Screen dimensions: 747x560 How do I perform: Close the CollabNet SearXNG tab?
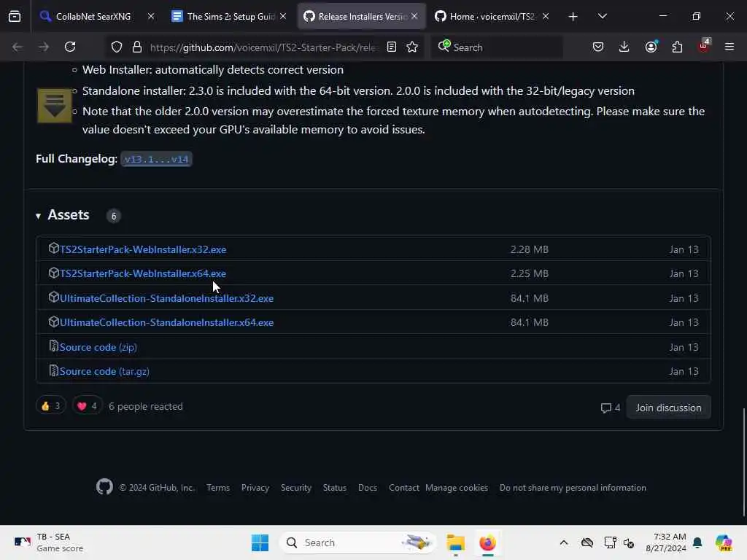pyautogui.click(x=150, y=16)
